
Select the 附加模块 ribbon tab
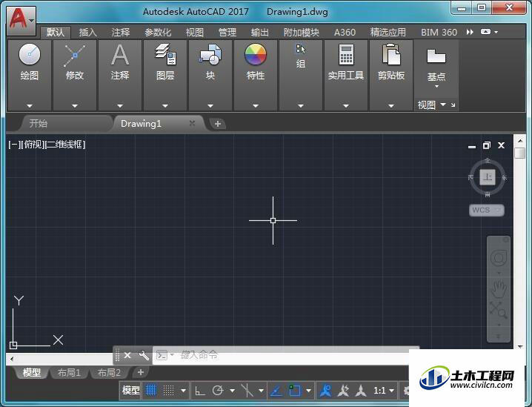click(302, 33)
